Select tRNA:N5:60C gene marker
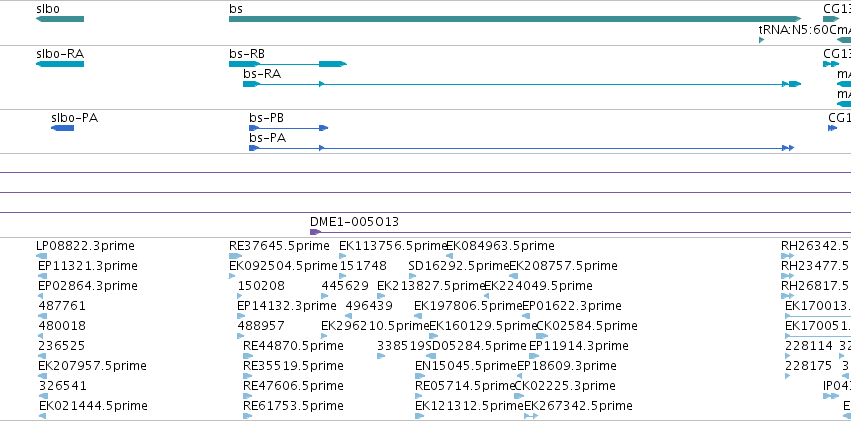The height and width of the screenshot is (421, 851). [x=761, y=40]
